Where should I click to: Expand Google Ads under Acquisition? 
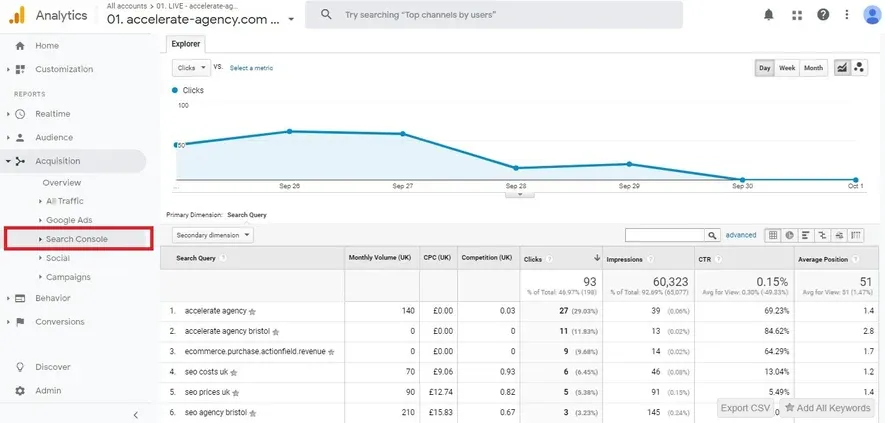[x=41, y=220]
